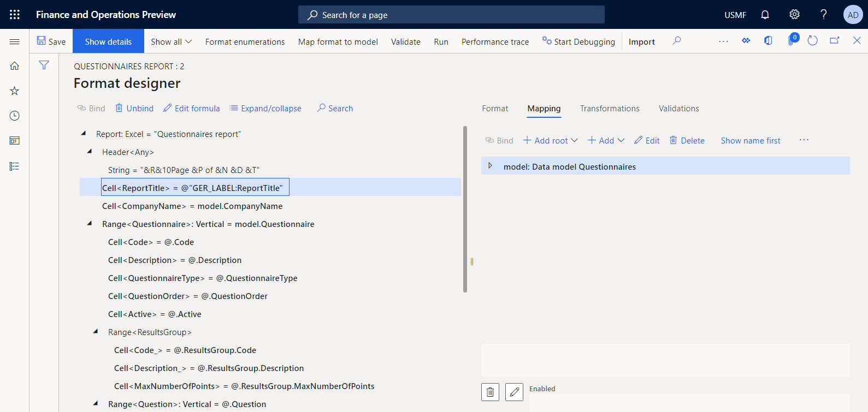The width and height of the screenshot is (868, 412).
Task: Click the Search for a page box
Action: [451, 15]
